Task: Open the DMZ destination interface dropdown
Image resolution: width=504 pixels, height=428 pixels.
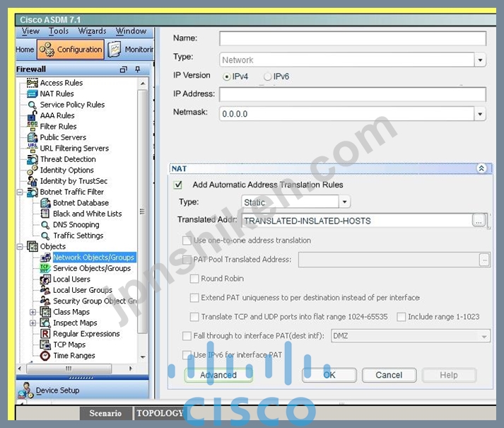Action: point(484,336)
